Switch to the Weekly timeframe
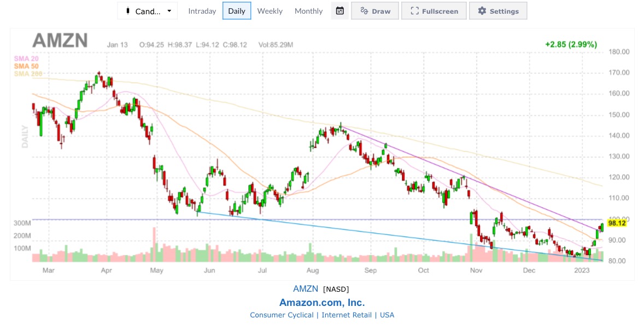Image resolution: width=644 pixels, height=330 pixels. (x=270, y=11)
